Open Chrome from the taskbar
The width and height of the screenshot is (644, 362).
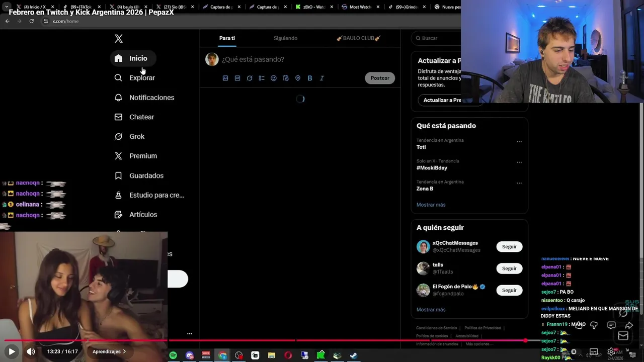pos(222,355)
